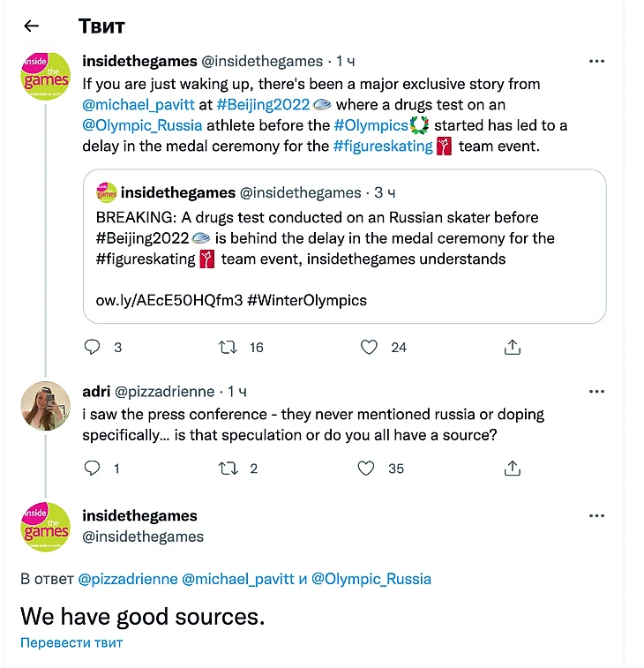This screenshot has height=668, width=644.
Task: Open more options for bottom reply tweet
Action: tap(596, 516)
